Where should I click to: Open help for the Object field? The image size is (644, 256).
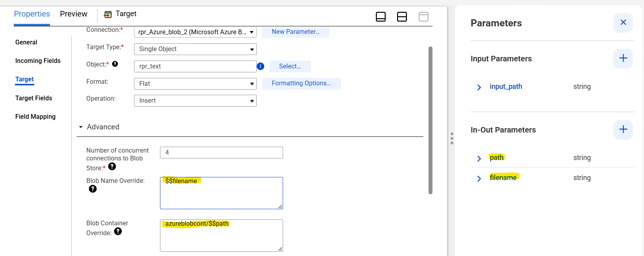click(x=115, y=64)
